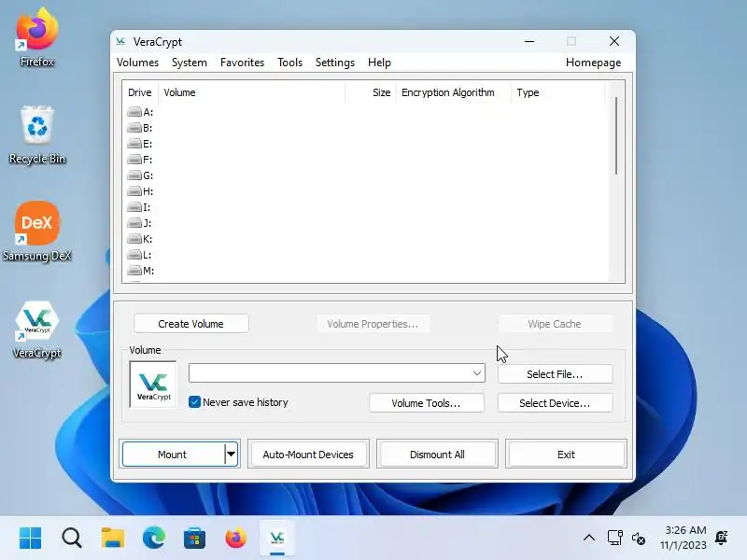Click network display tray icon
The width and height of the screenshot is (747, 560).
click(x=615, y=538)
